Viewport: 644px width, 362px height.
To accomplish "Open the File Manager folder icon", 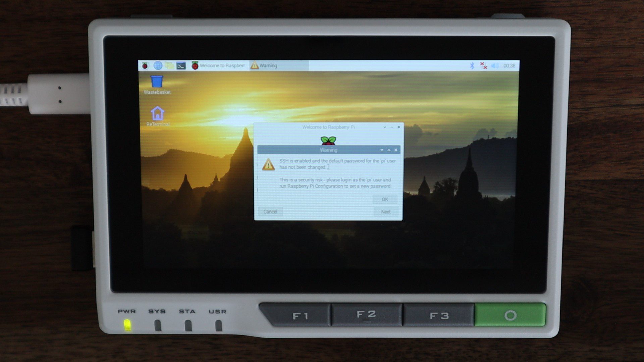I will [169, 66].
